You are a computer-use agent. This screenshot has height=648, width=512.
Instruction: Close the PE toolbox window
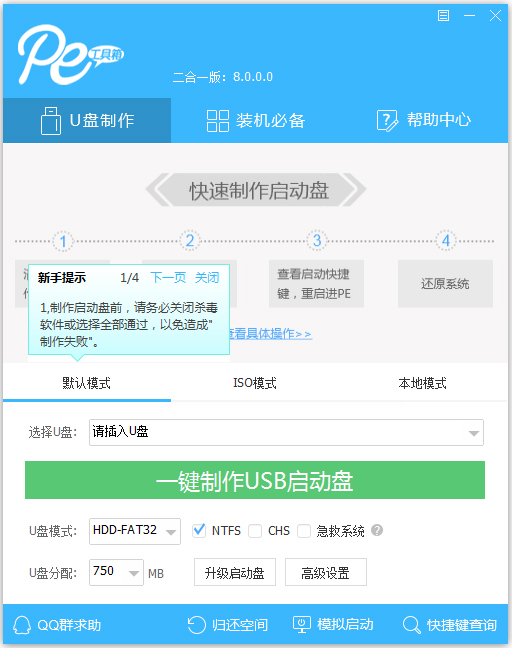[495, 16]
